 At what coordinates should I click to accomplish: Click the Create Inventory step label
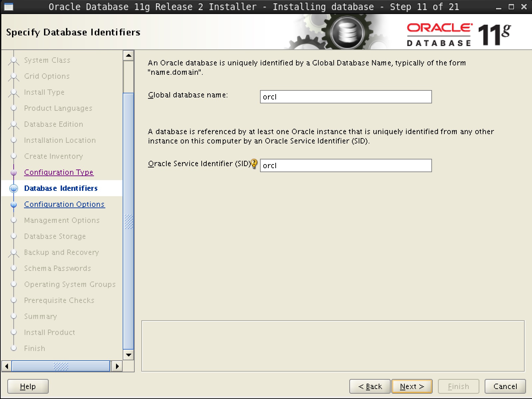point(54,156)
